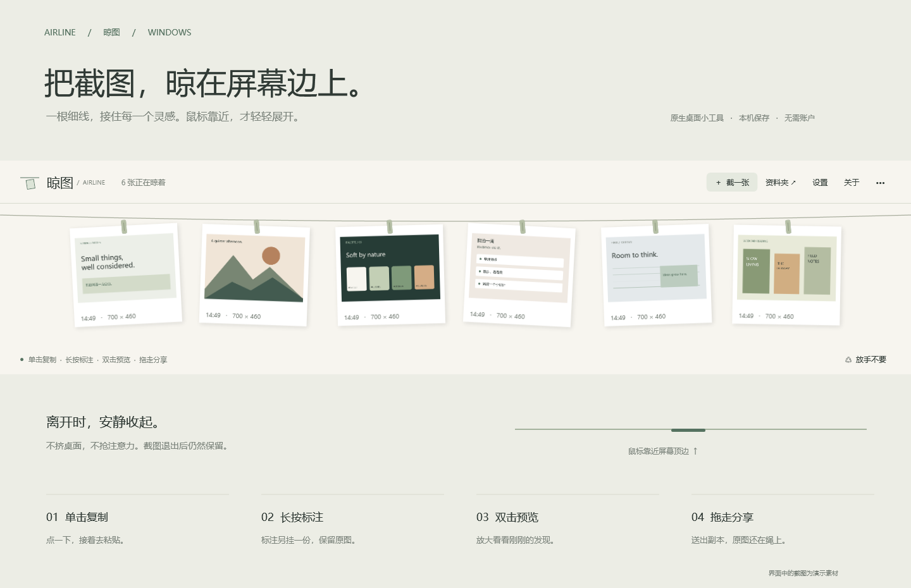Open the 资料夹 folder link
This screenshot has width=911, height=588.
pyautogui.click(x=781, y=183)
